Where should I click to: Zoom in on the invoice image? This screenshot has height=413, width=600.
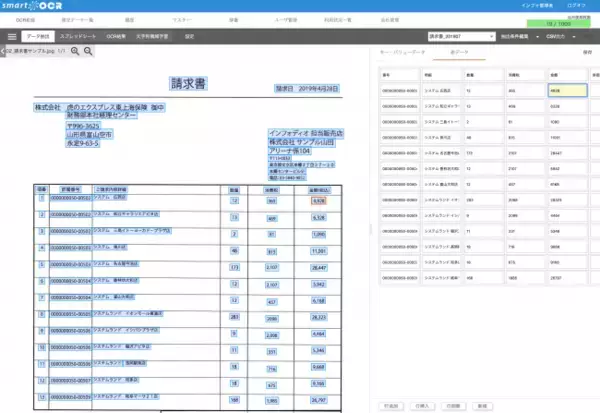pos(76,49)
